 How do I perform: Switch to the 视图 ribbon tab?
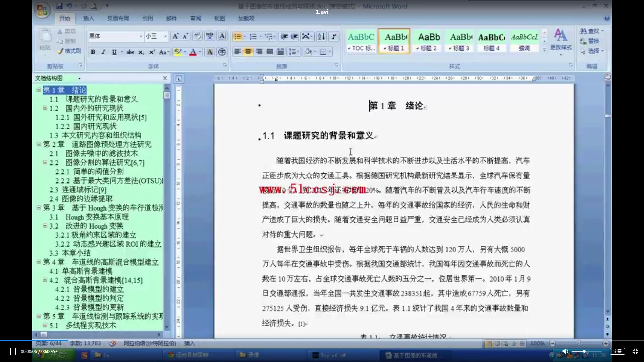(220, 18)
